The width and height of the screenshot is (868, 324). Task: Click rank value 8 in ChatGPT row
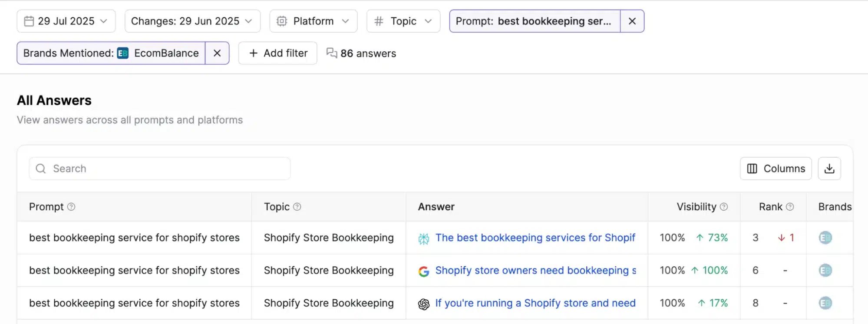(756, 303)
